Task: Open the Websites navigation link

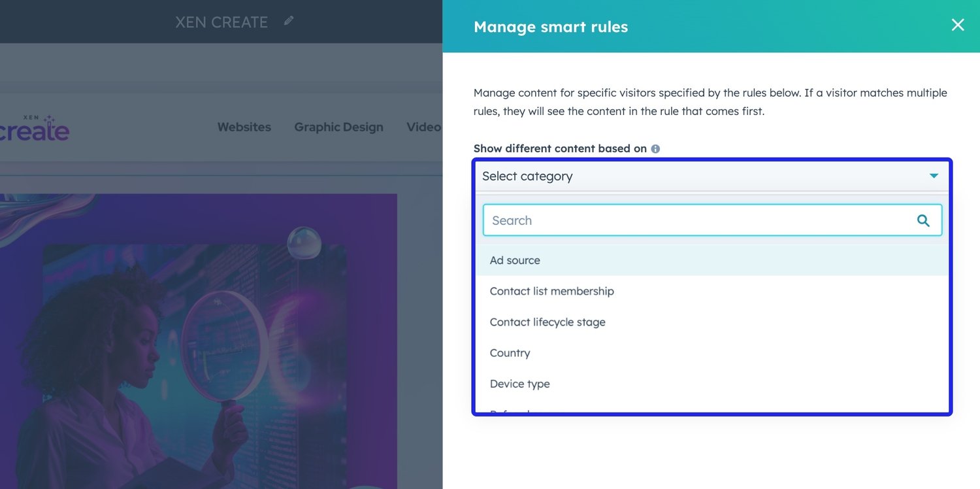Action: tap(244, 127)
